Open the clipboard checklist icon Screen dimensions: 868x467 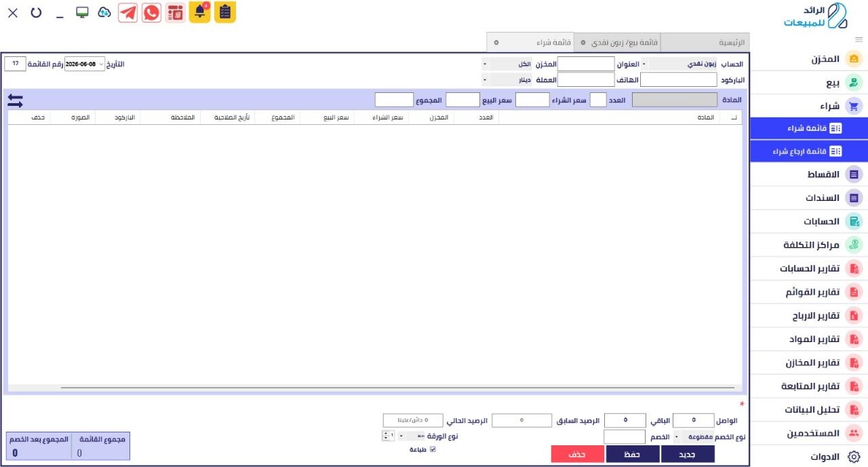click(225, 12)
